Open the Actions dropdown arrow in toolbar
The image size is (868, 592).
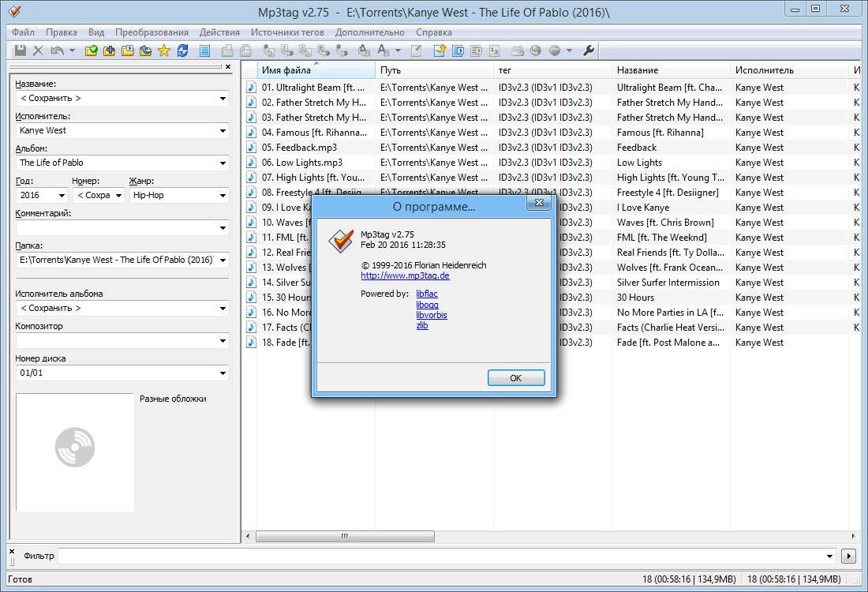[398, 51]
